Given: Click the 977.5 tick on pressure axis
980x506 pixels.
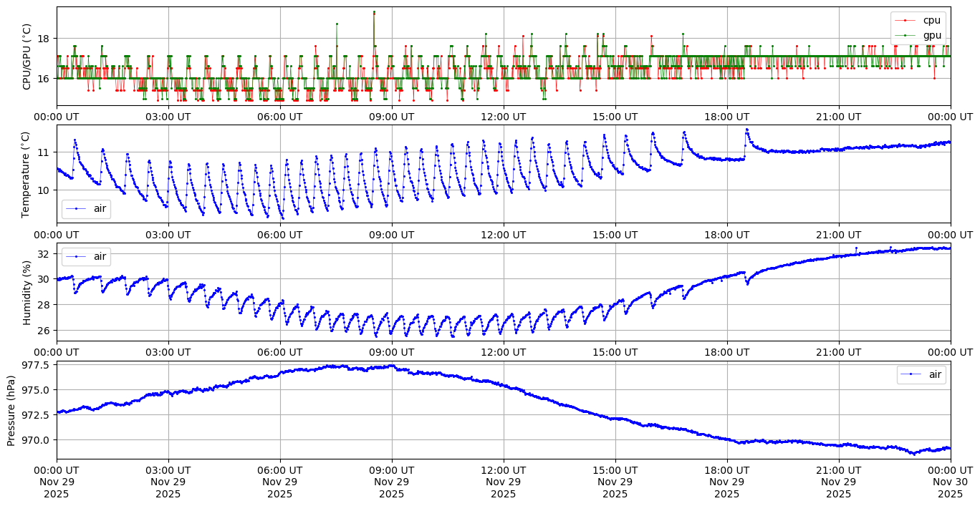Looking at the screenshot, I should click(36, 365).
